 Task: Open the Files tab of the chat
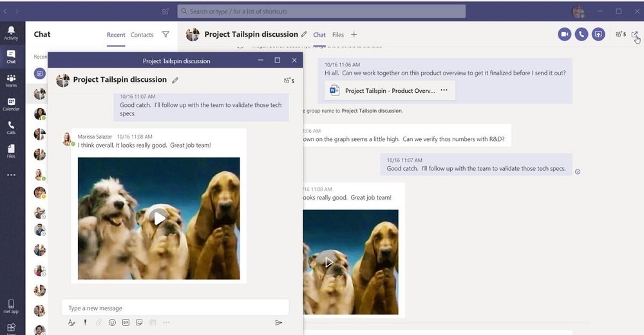tap(338, 35)
